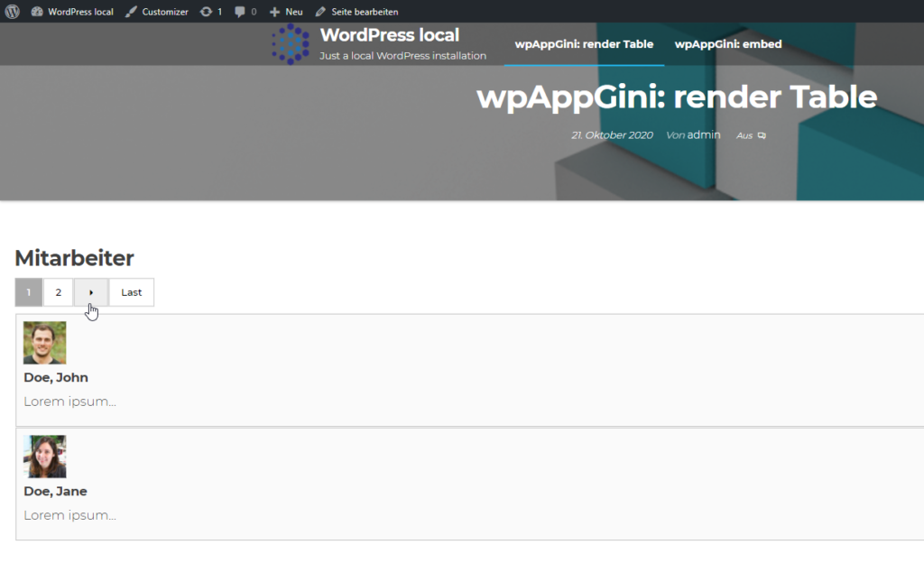Click the plus Neu menu item

point(286,11)
